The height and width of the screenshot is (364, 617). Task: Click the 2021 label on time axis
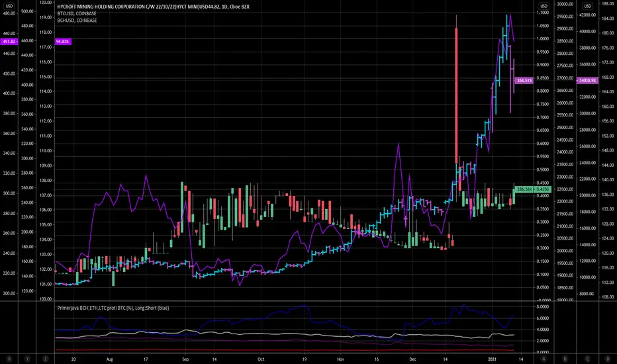tap(492, 359)
